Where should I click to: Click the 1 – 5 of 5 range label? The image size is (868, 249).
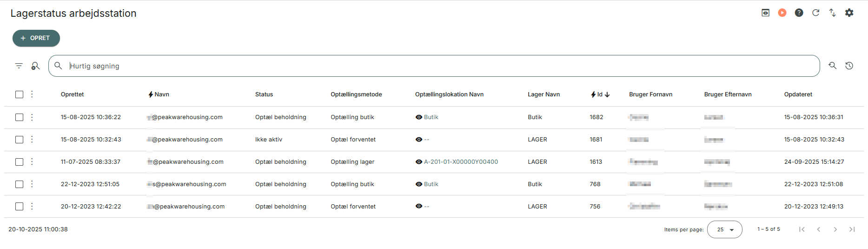[x=769, y=229]
